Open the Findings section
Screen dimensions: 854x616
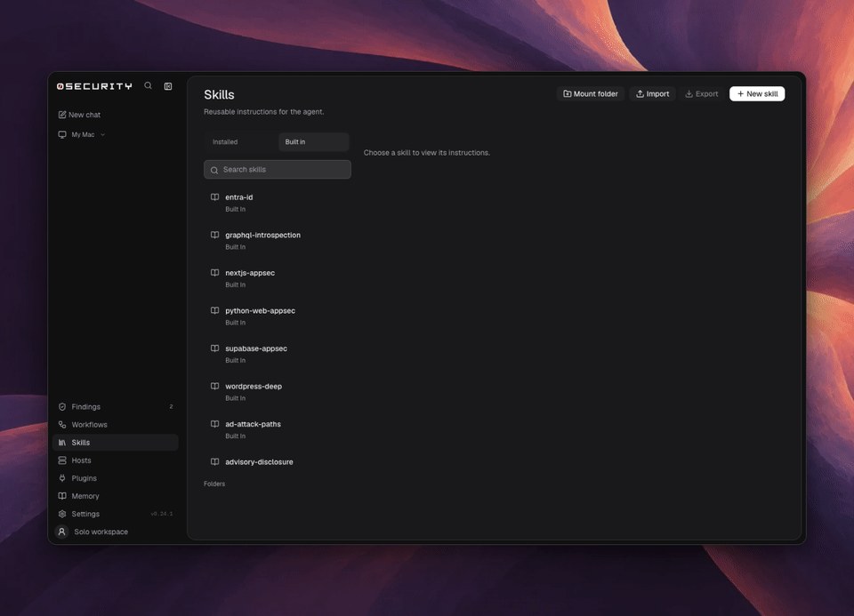(116, 406)
